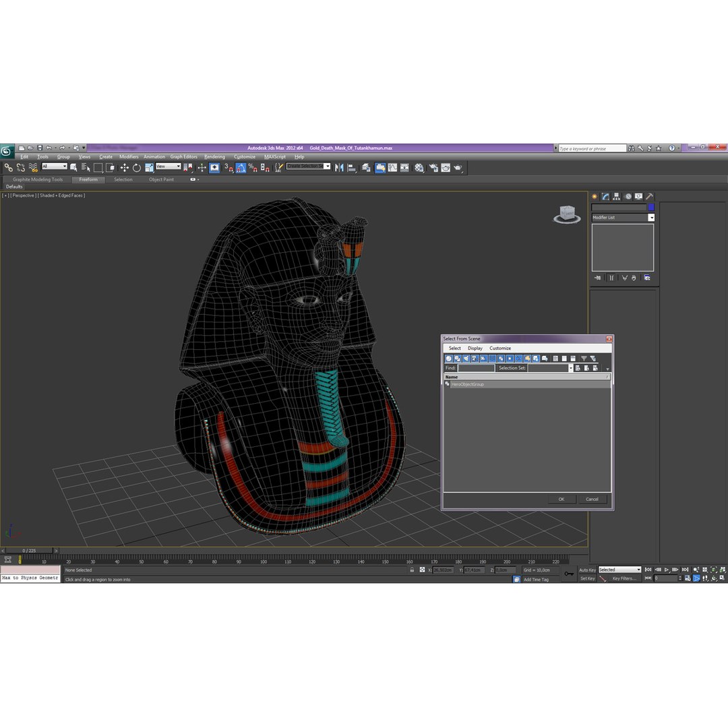This screenshot has width=728, height=728.
Task: Click the Align tool icon
Action: pyautogui.click(x=351, y=168)
